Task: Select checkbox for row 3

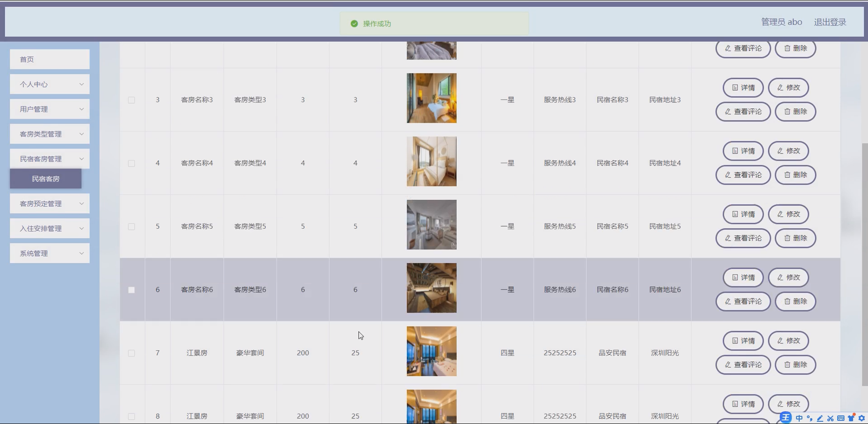Action: pos(132,100)
